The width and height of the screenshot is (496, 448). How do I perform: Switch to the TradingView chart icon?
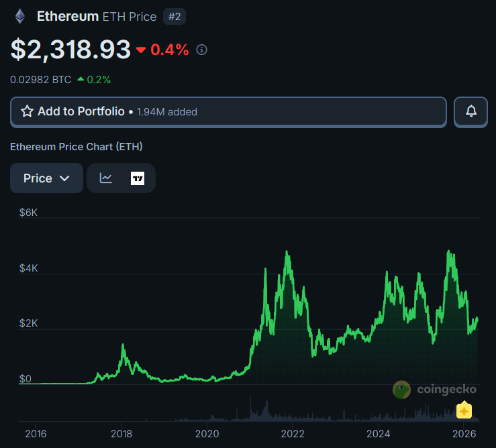[x=138, y=178]
